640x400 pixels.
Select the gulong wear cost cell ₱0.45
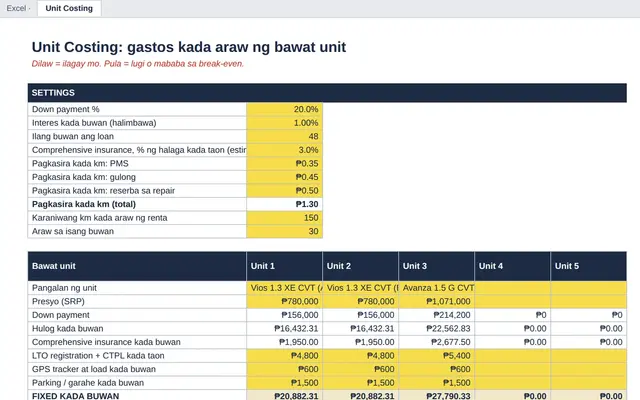[x=284, y=177]
